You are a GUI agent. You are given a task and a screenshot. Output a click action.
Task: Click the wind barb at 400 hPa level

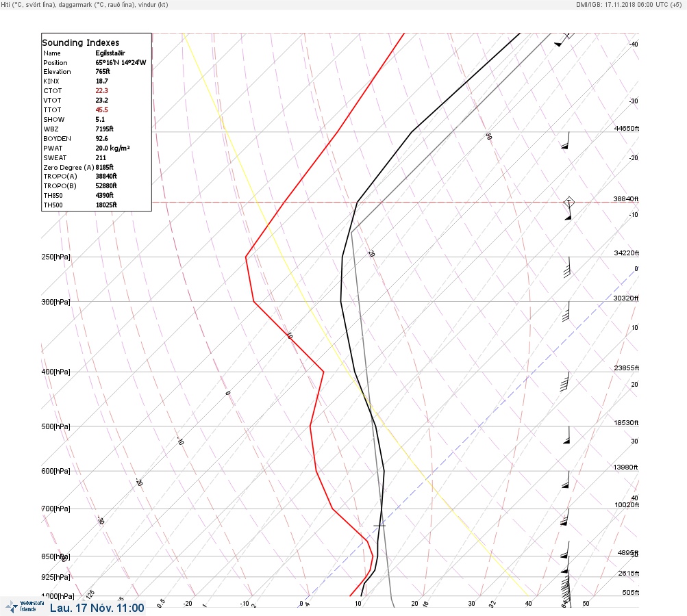click(x=565, y=382)
